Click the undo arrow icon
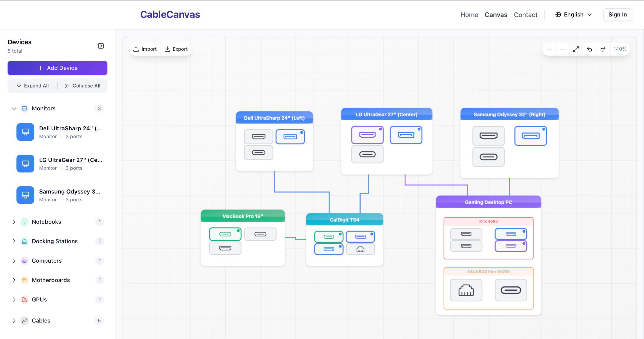This screenshot has width=644, height=339. (x=589, y=49)
